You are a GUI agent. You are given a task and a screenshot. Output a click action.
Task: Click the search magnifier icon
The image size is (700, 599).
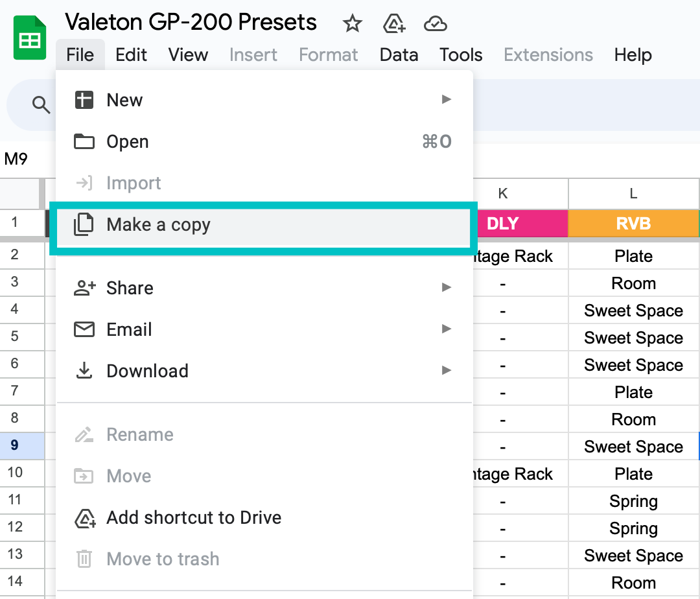40,104
